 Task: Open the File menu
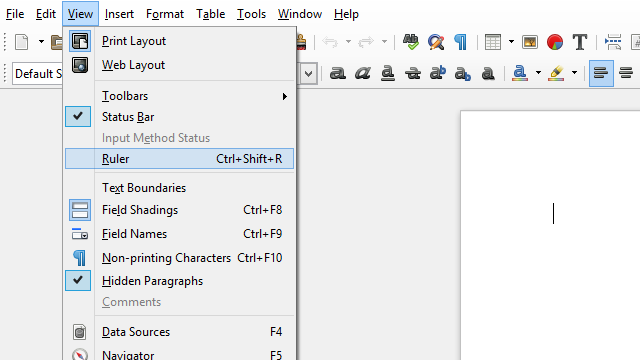coord(15,14)
